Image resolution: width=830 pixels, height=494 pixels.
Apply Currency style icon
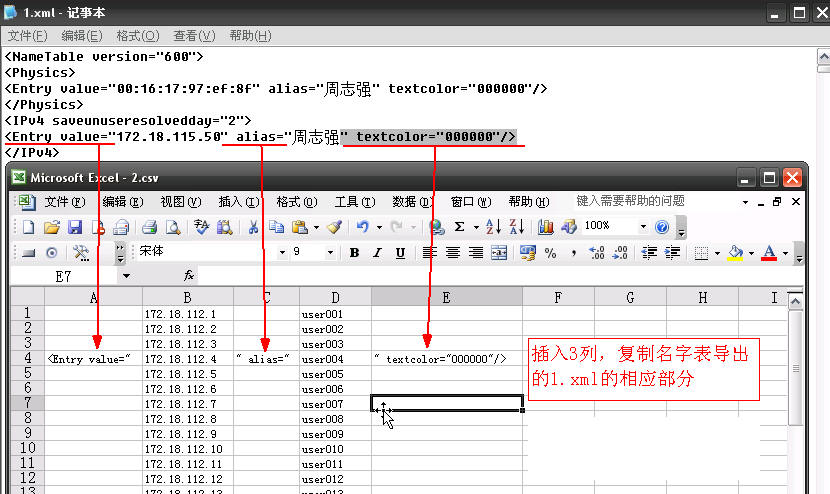[528, 253]
